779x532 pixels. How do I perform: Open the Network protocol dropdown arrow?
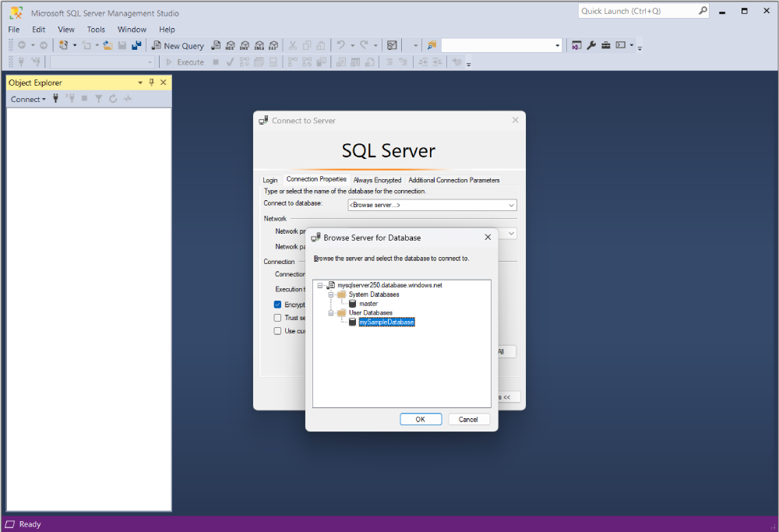click(511, 233)
